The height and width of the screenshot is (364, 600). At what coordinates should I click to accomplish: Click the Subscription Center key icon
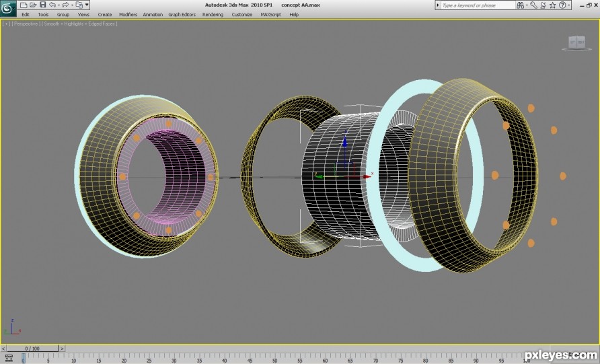click(534, 5)
